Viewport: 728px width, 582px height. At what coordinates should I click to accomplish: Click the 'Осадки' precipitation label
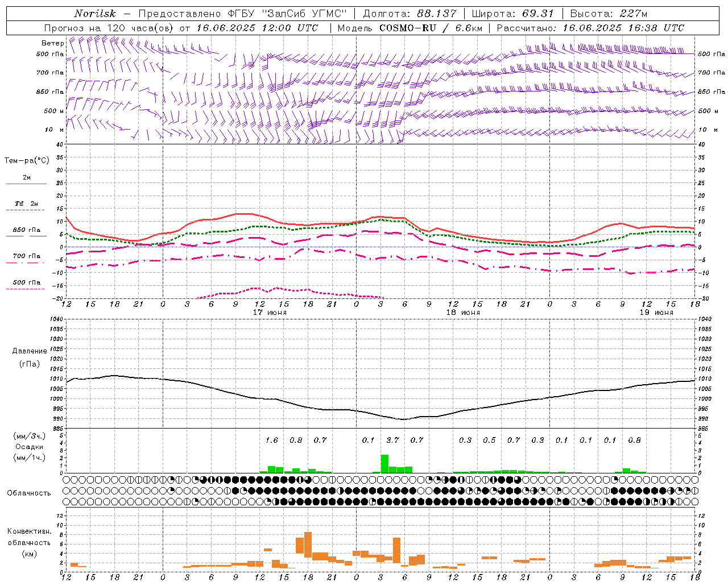30,447
